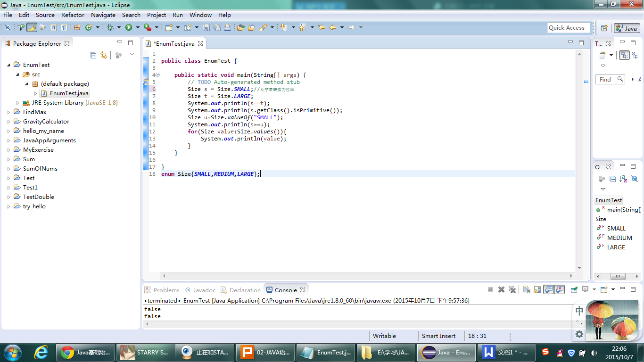This screenshot has height=362, width=644.
Task: Expand the FindMax project
Action: click(x=8, y=112)
